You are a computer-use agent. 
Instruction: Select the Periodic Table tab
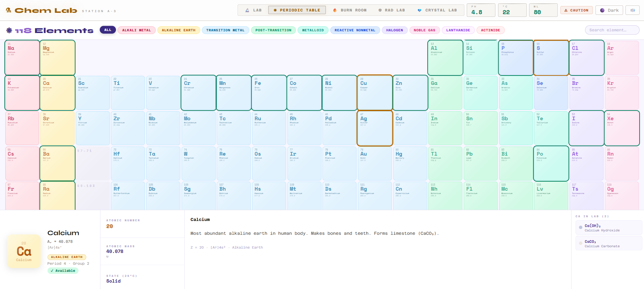point(297,10)
